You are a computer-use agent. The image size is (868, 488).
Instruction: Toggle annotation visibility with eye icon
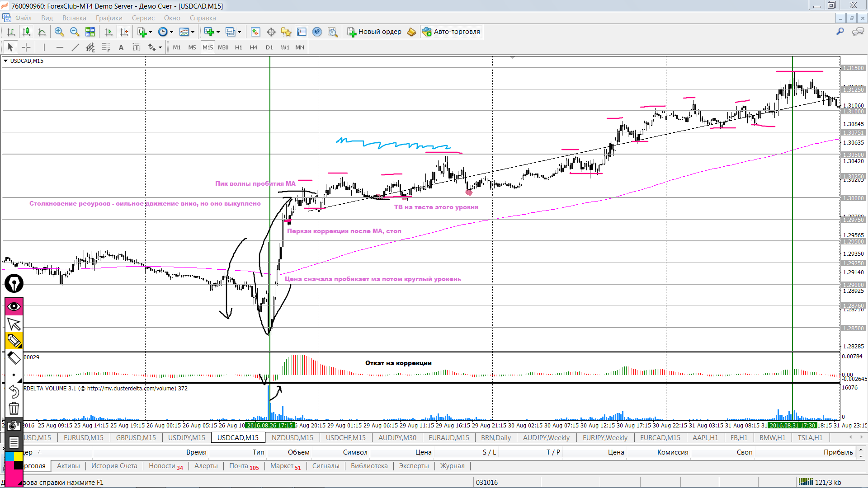14,307
